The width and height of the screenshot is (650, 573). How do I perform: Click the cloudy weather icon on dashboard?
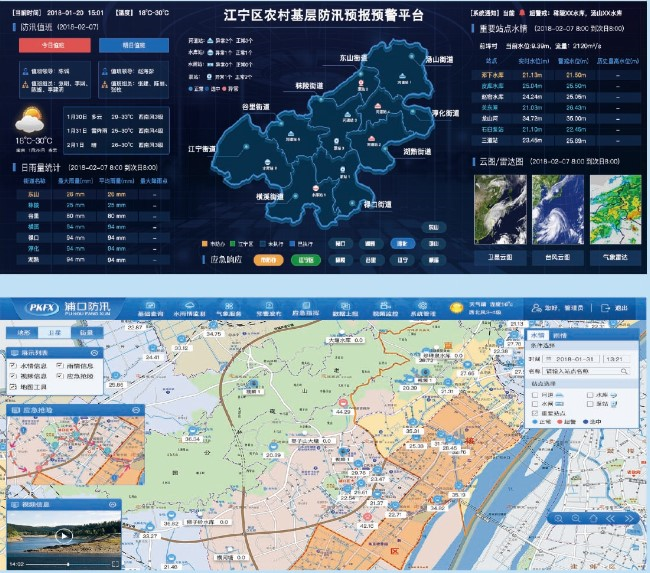pyautogui.click(x=30, y=120)
